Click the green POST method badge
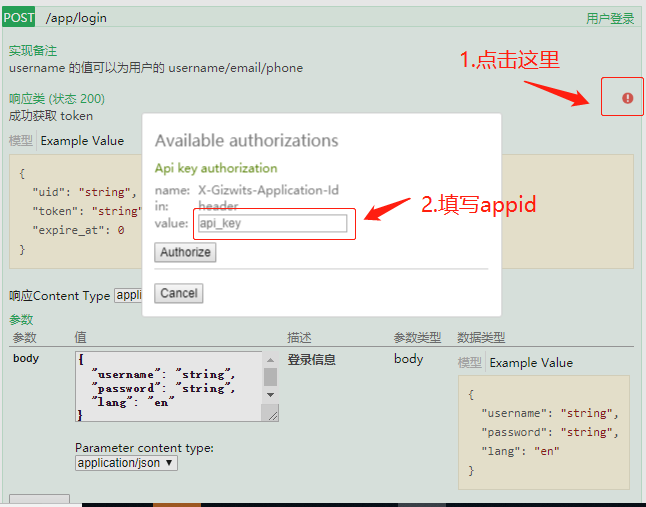This screenshot has width=646, height=507. [x=19, y=17]
